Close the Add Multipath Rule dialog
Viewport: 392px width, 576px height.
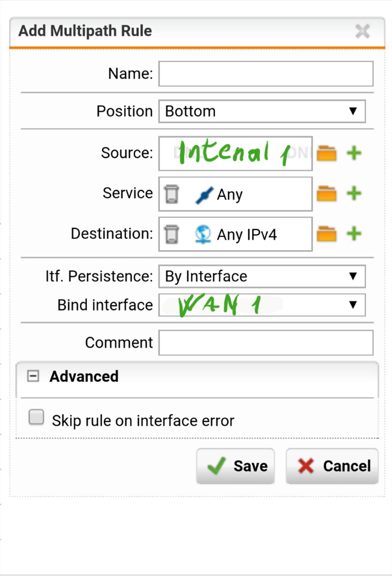click(363, 31)
